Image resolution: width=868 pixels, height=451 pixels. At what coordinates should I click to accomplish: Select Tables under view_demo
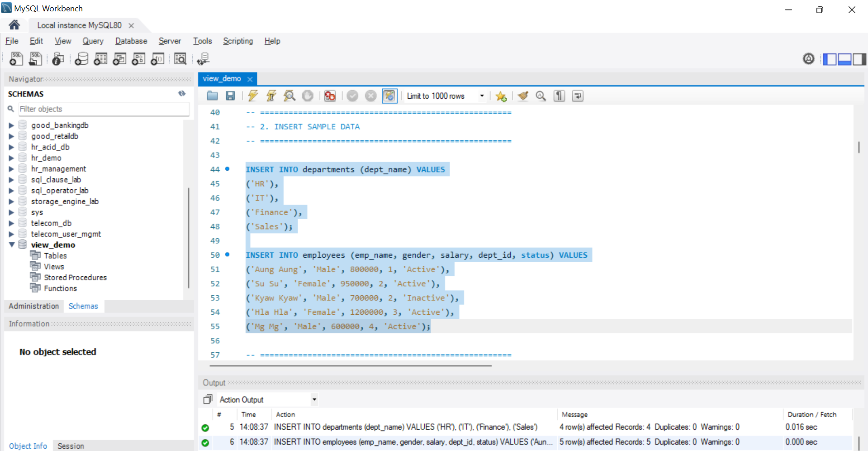tap(55, 255)
